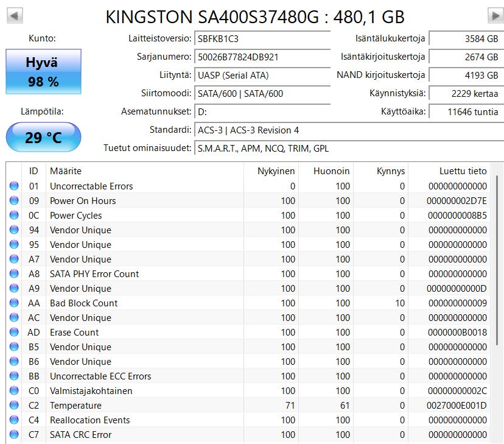504x444 pixels.
Task: Click raw value 00000000000D
Action: (457, 289)
